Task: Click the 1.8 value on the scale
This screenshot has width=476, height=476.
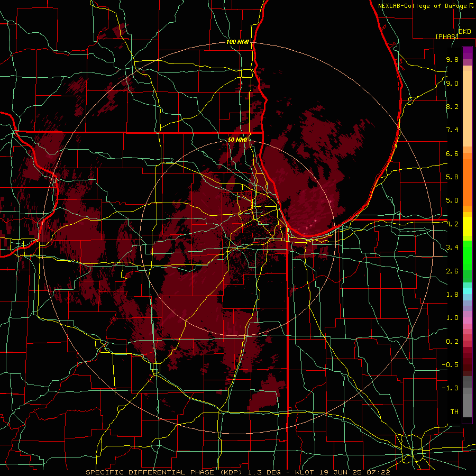Action: tap(452, 295)
